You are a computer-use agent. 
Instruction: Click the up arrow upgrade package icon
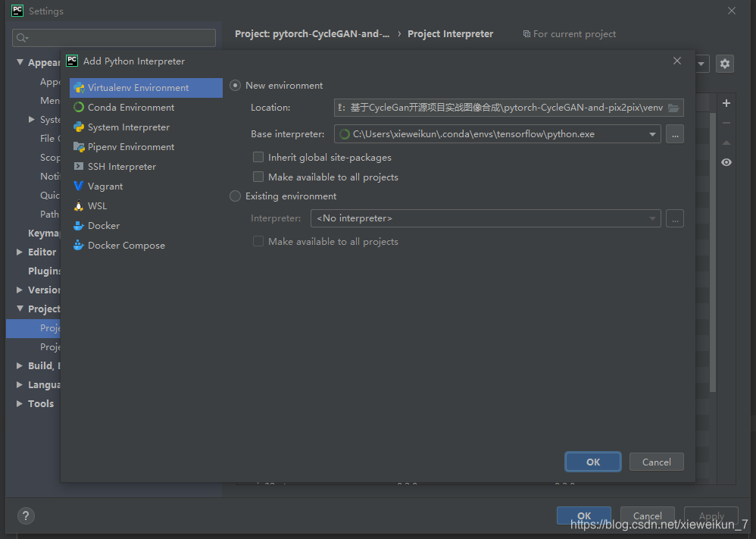pos(726,143)
